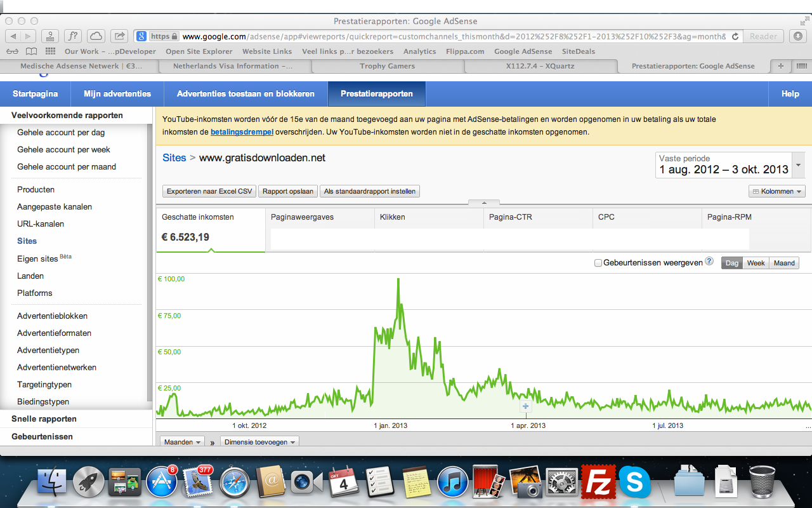This screenshot has height=508, width=812.
Task: Click Als standaardrapport instellen button
Action: pyautogui.click(x=370, y=191)
